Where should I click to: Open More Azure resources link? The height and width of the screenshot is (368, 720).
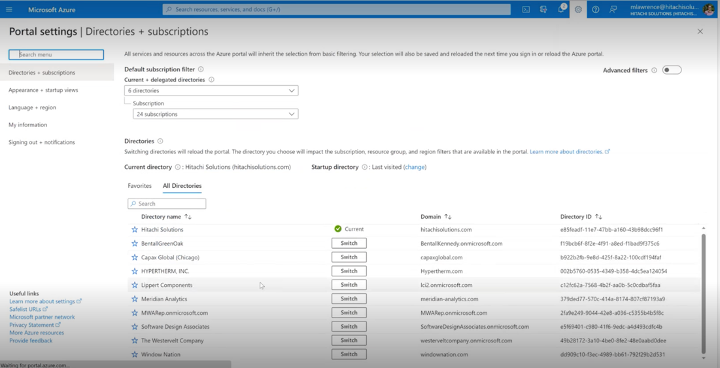click(37, 333)
